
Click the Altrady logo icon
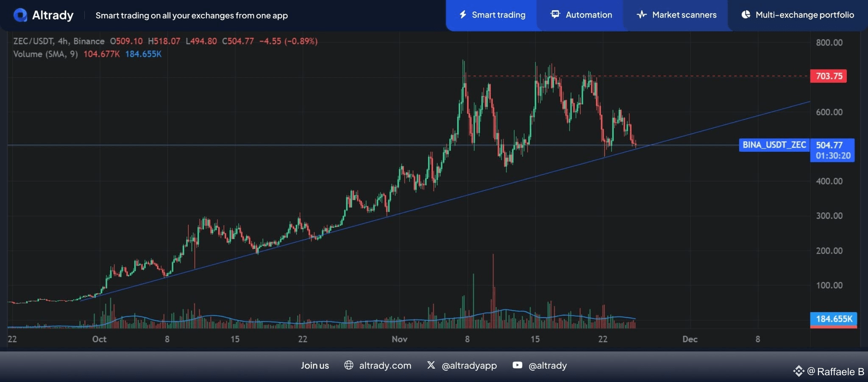pyautogui.click(x=20, y=15)
